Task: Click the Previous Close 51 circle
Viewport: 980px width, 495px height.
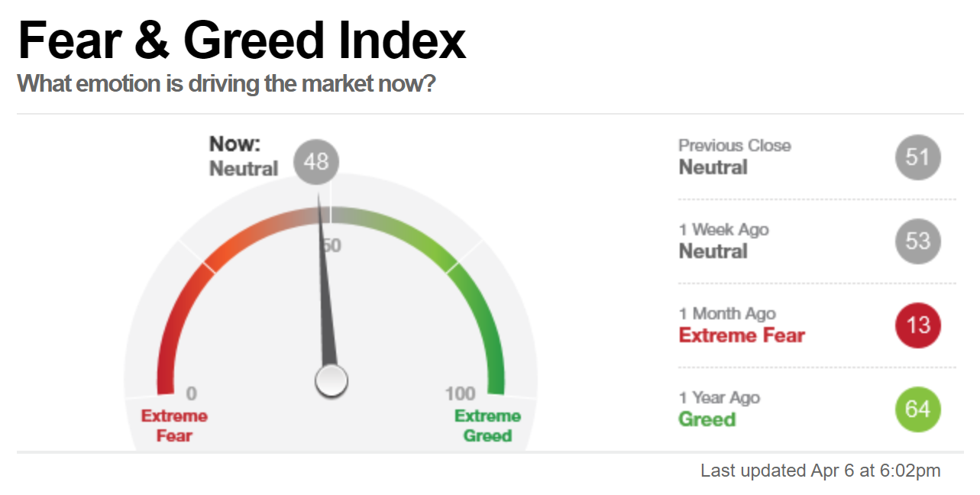Action: (917, 157)
